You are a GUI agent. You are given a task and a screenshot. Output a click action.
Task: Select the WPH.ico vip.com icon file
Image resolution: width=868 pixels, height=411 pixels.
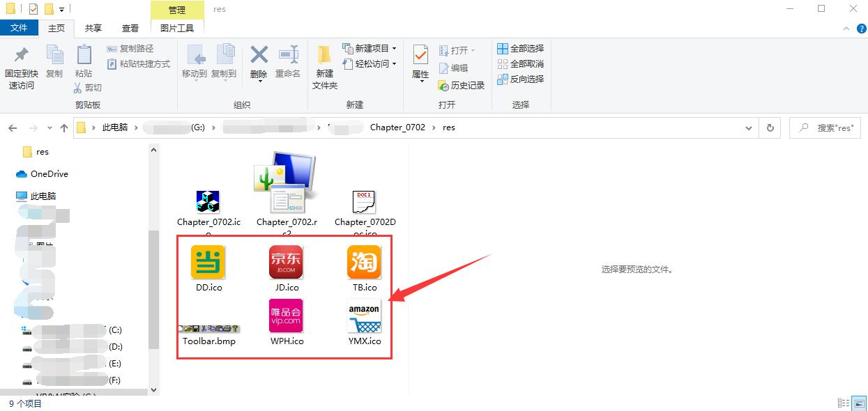click(287, 323)
